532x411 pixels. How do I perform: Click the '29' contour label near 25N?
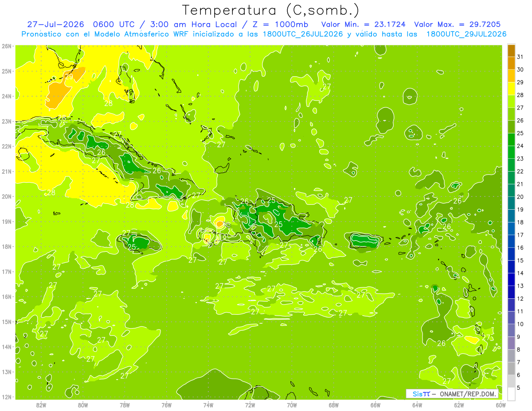[69, 76]
